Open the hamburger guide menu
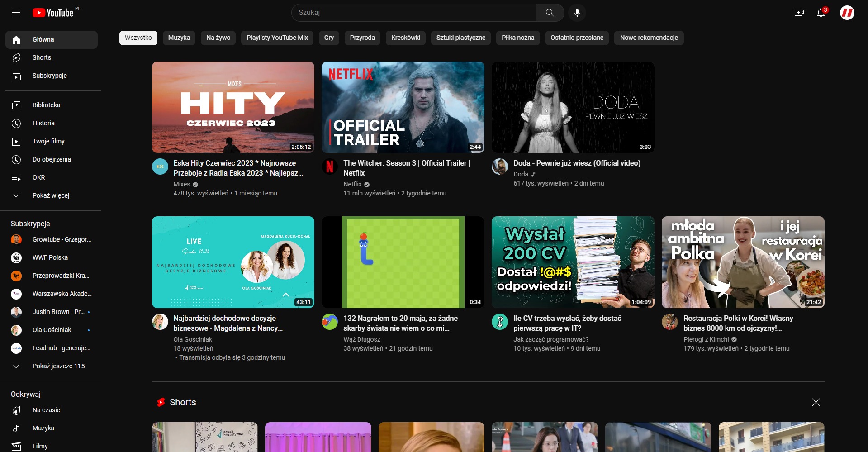This screenshot has width=868, height=452. (16, 13)
